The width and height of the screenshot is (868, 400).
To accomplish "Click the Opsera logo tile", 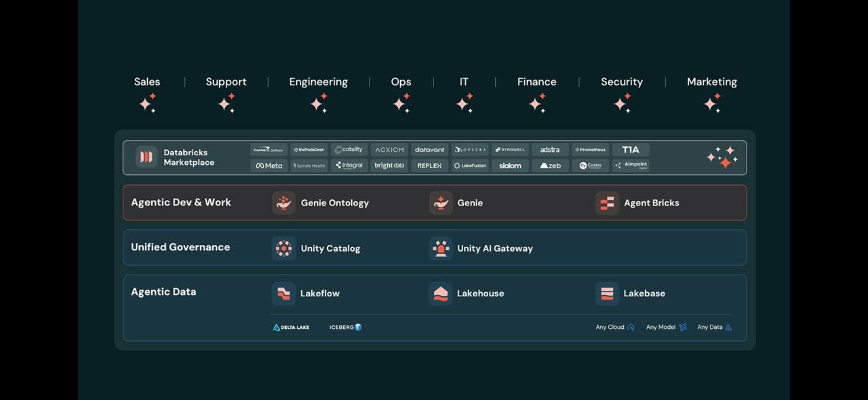I will tap(469, 150).
